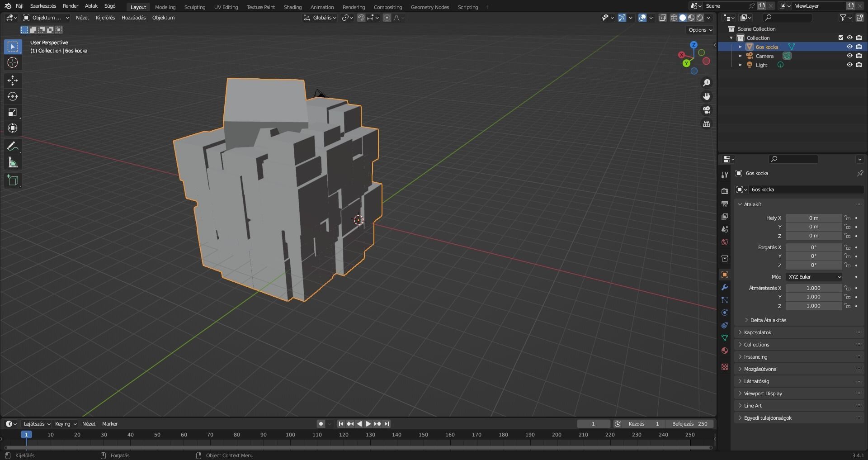868x460 pixels.
Task: Switch to Shading workspace tab
Action: click(x=292, y=7)
